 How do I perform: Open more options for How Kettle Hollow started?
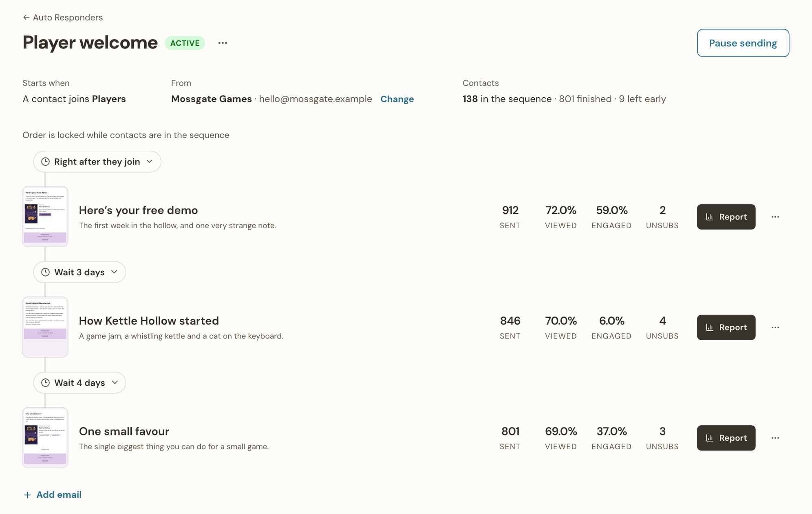point(775,327)
